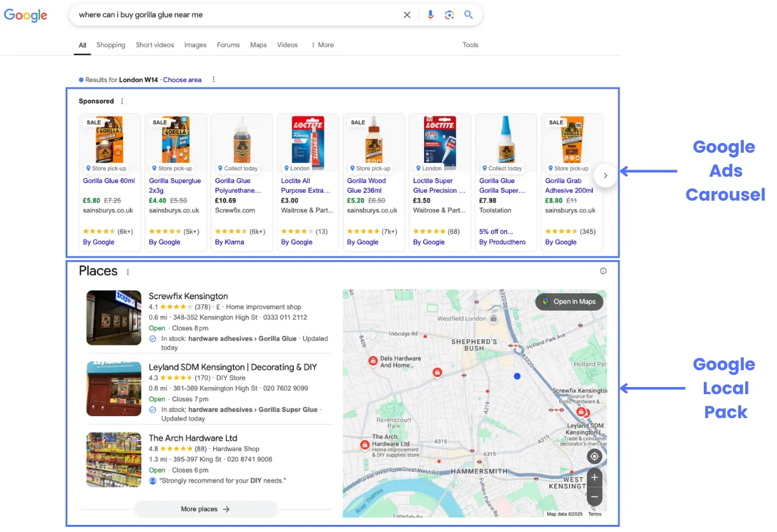
Task: Click the Choose area link
Action: coord(182,80)
